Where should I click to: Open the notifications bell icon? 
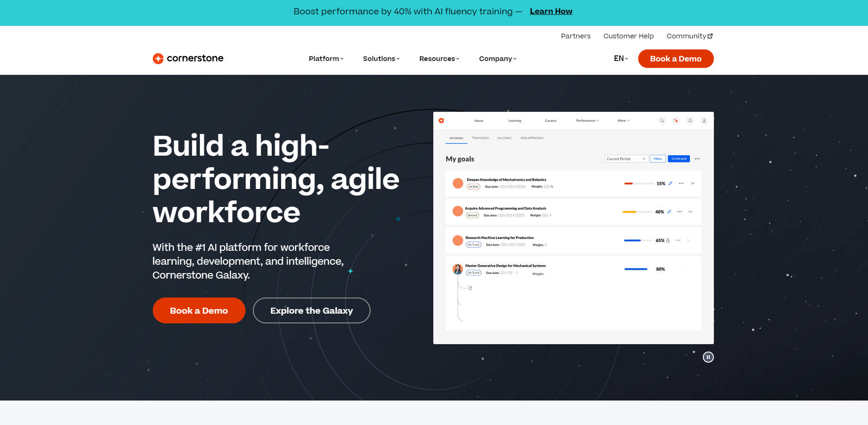tap(690, 121)
